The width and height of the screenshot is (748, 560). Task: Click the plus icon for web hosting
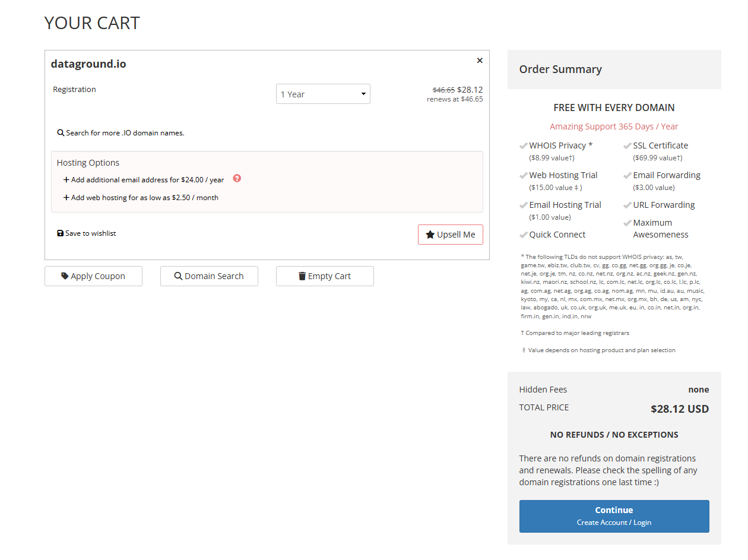[x=66, y=198]
